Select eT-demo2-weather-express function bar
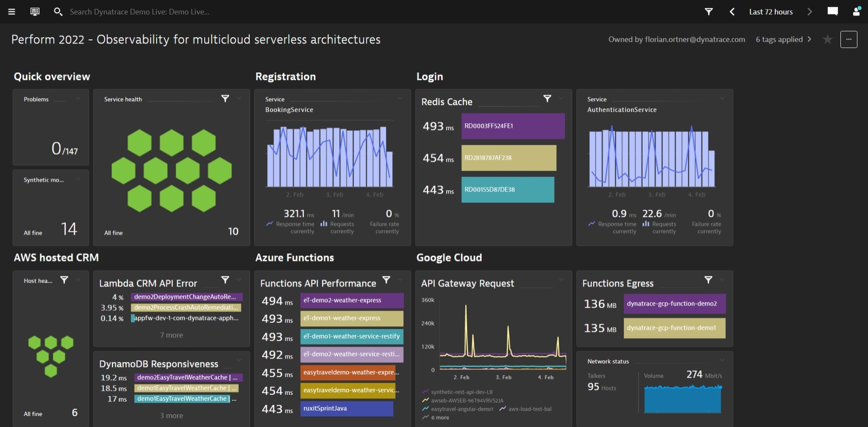Viewport: 868px width, 427px height. pyautogui.click(x=352, y=301)
